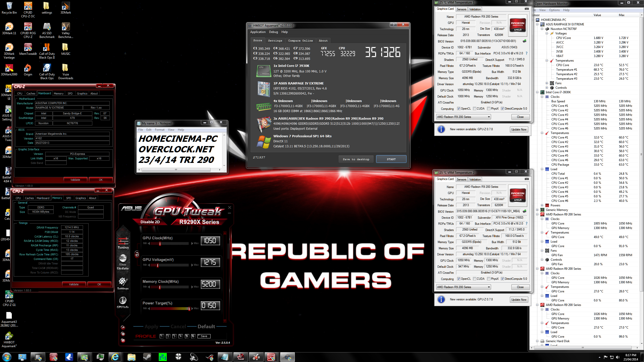
Task: Open Format menu in Notepad
Action: tap(159, 130)
